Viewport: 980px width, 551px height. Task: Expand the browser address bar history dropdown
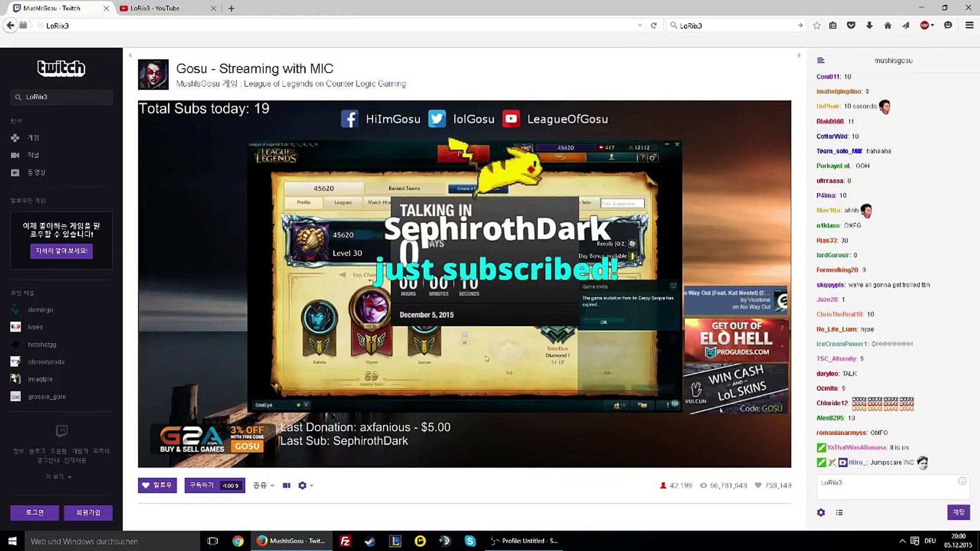(x=640, y=26)
